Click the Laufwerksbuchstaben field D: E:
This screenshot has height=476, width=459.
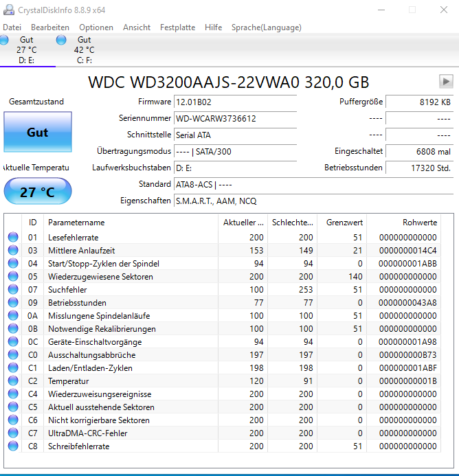tap(236, 168)
